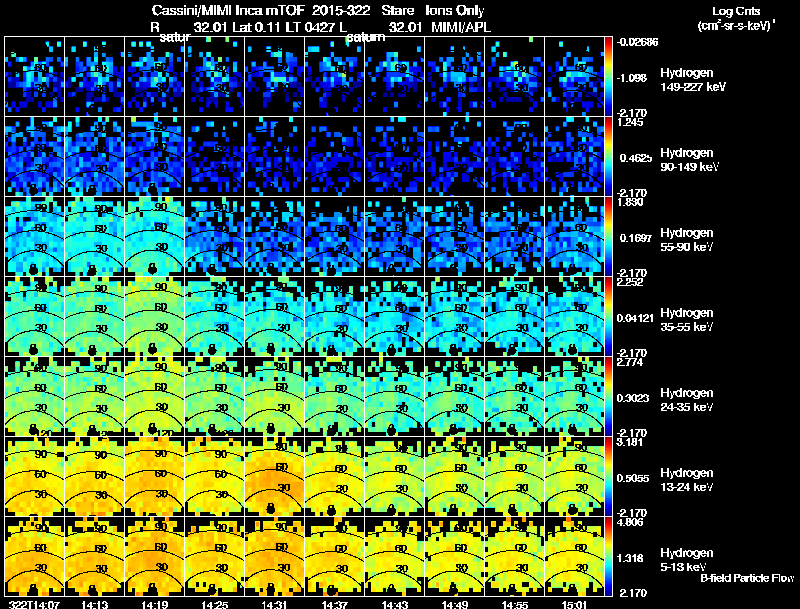Click the 14:49 time label
Image resolution: width=800 pixels, height=609 pixels.
[x=455, y=604]
